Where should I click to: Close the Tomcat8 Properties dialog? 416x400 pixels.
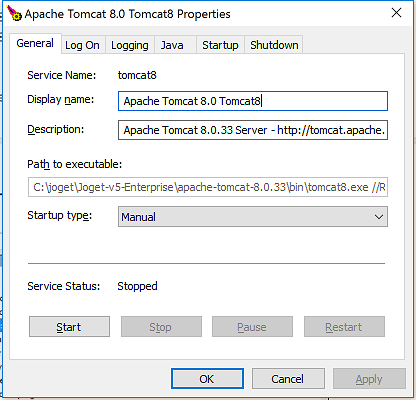[396, 13]
